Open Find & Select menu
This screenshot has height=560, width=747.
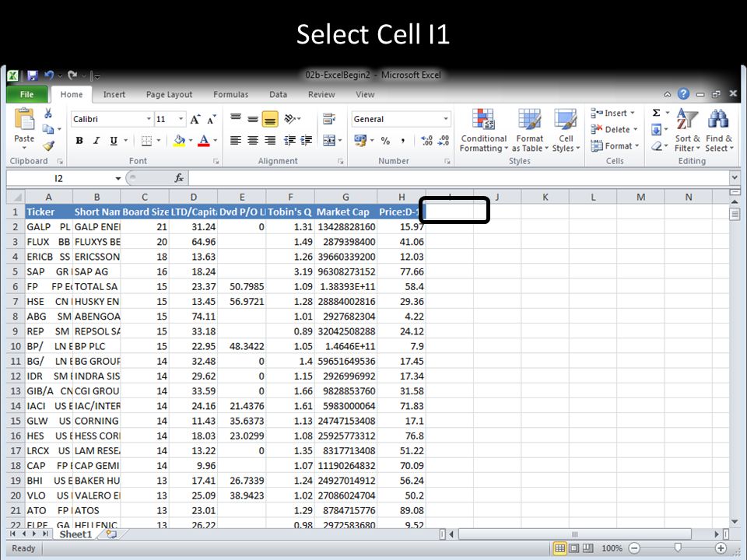719,131
